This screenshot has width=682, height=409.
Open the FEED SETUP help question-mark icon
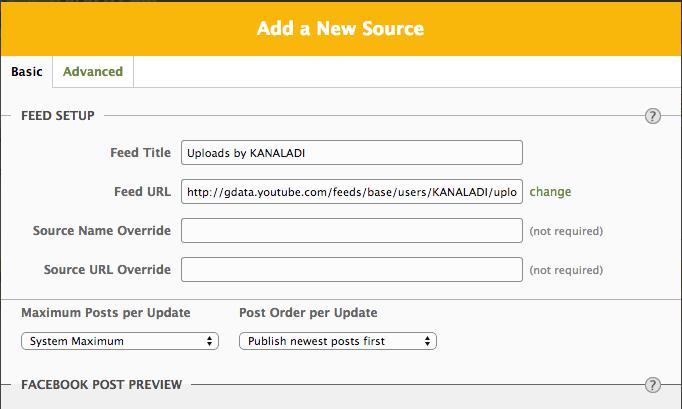(653, 116)
